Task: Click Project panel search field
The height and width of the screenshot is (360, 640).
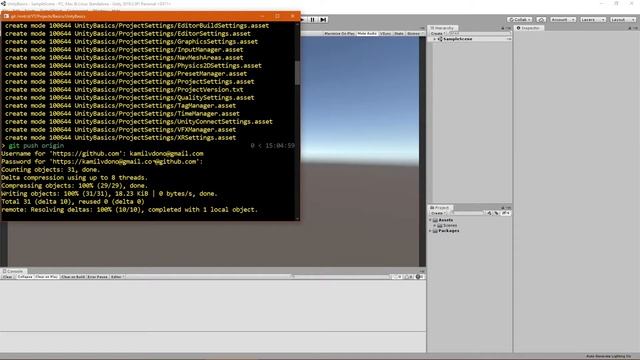Action: 467,213
